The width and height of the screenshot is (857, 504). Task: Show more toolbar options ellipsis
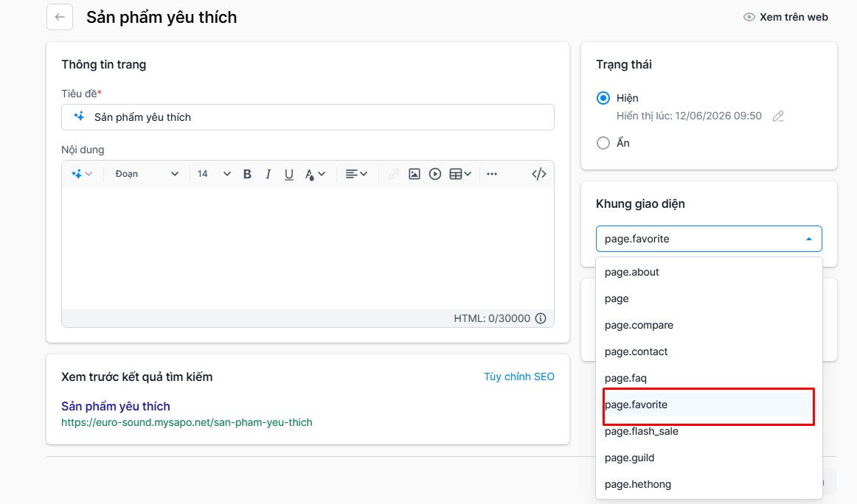click(492, 174)
